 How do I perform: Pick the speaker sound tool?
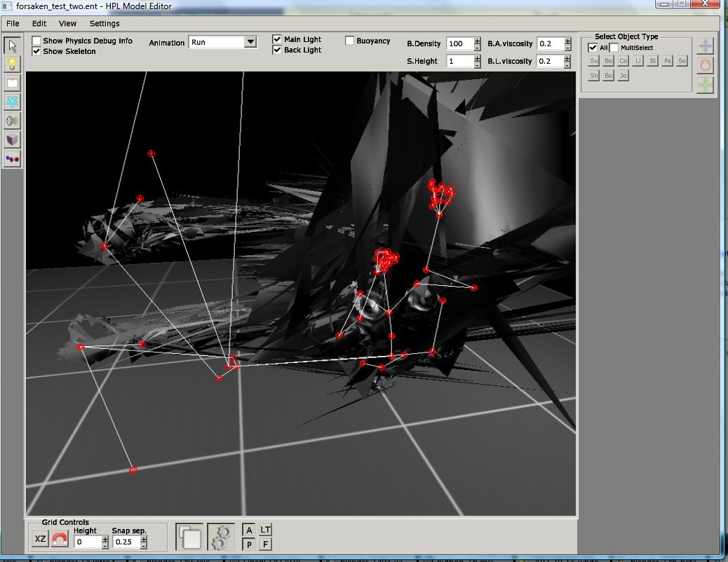click(12, 121)
